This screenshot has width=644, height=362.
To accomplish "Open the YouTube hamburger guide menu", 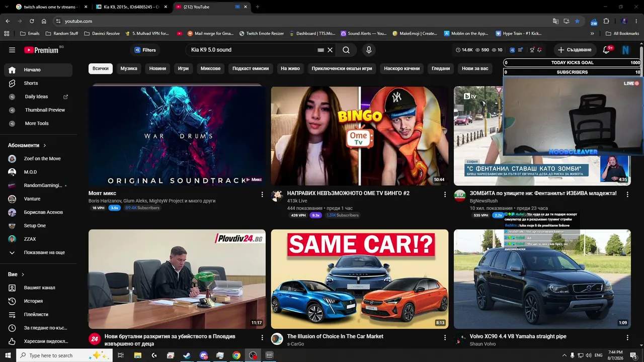I will [x=12, y=50].
